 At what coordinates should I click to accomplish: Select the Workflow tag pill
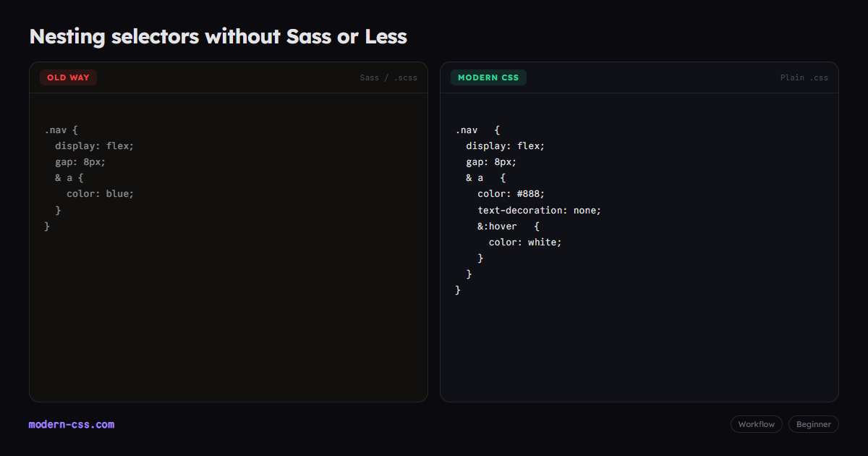(756, 424)
